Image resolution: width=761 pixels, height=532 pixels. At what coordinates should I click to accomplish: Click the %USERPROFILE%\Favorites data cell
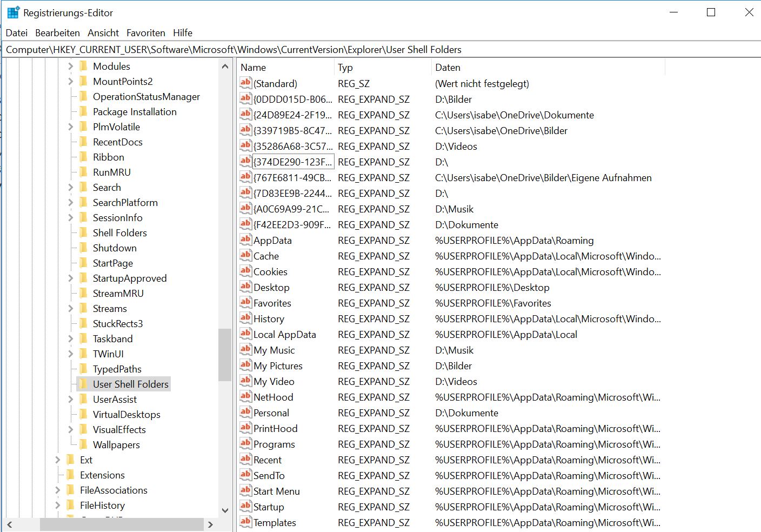point(493,303)
